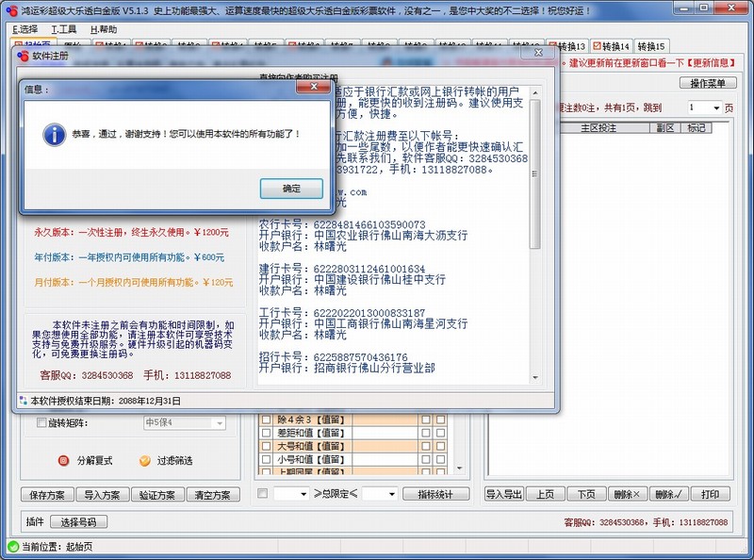Expand the page number dropdown showing 1
754x560 pixels.
pos(705,107)
